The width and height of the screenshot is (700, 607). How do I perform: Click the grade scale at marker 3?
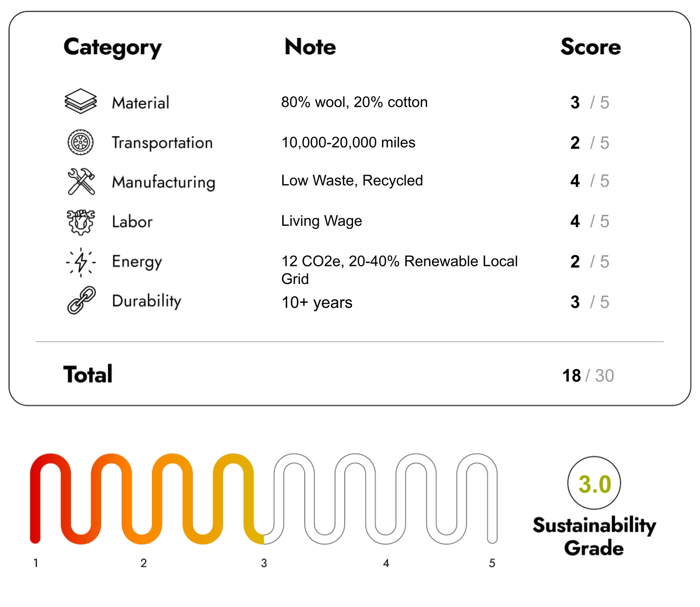pos(264,563)
